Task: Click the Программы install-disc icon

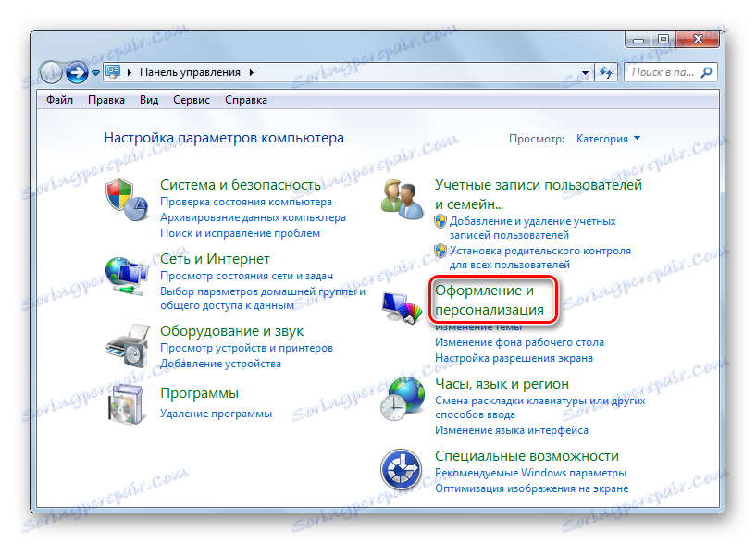Action: point(128,405)
